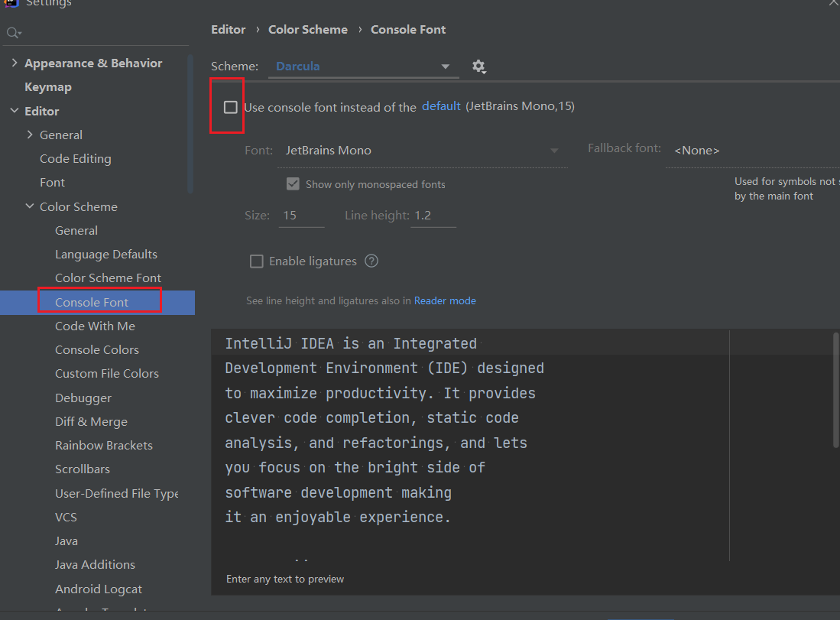Open the JetBrains Mono font dropdown

point(422,151)
